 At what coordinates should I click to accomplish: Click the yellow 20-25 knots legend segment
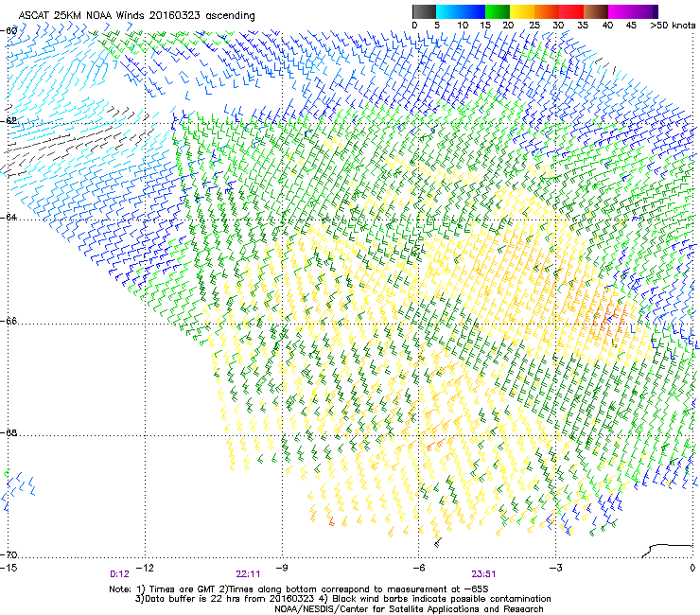click(x=522, y=11)
